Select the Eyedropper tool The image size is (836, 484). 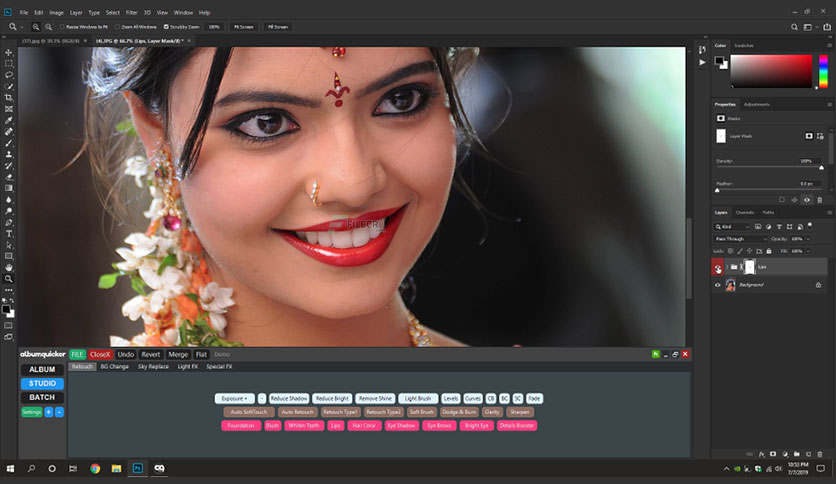[x=9, y=120]
